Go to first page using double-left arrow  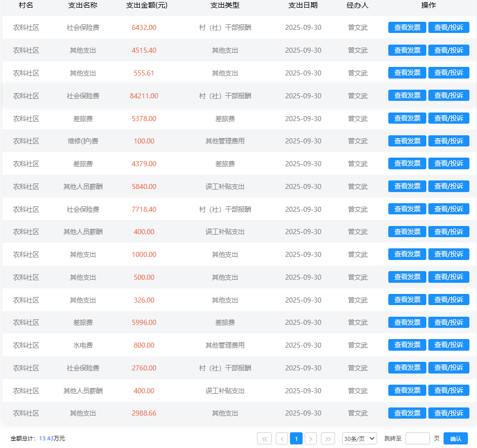264,438
